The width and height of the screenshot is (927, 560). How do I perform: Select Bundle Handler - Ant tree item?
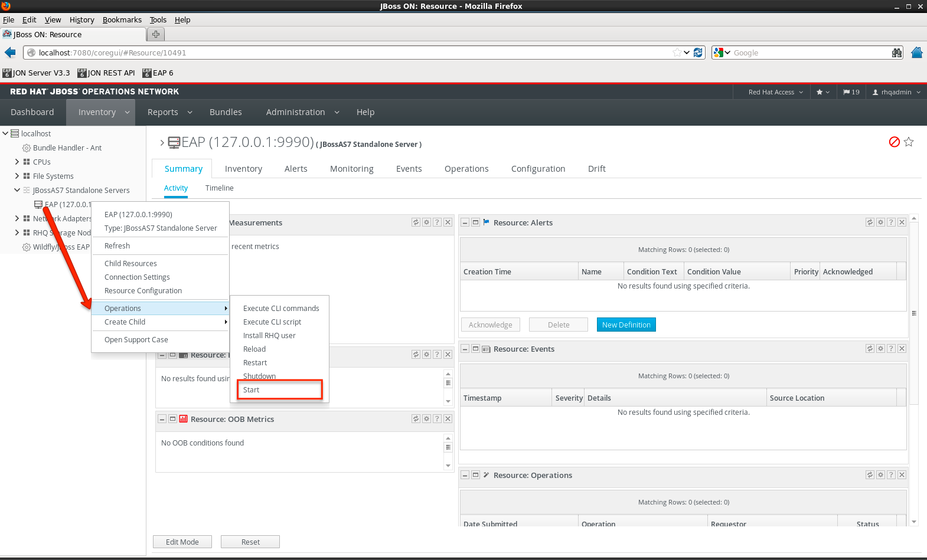67,148
